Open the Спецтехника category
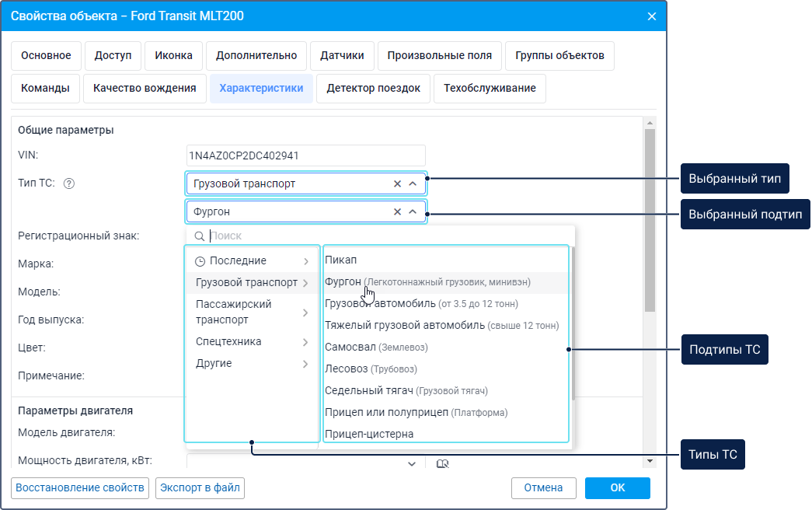Screen dimensions: 812x510 click(x=252, y=341)
